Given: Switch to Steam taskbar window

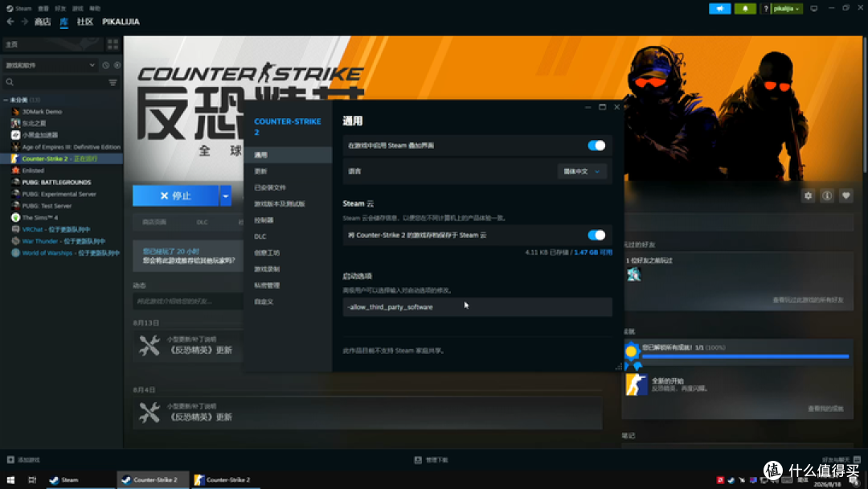Looking at the screenshot, I should tap(79, 480).
